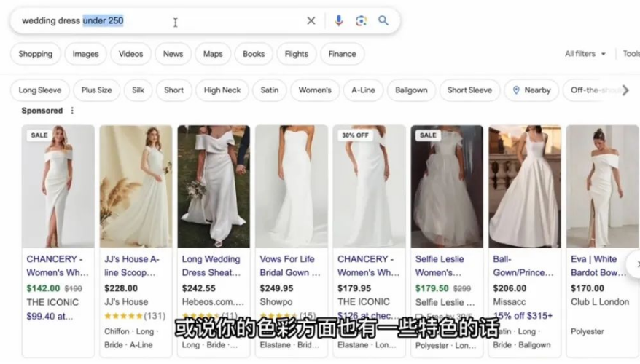Apply the Women's filter chip

click(x=315, y=90)
